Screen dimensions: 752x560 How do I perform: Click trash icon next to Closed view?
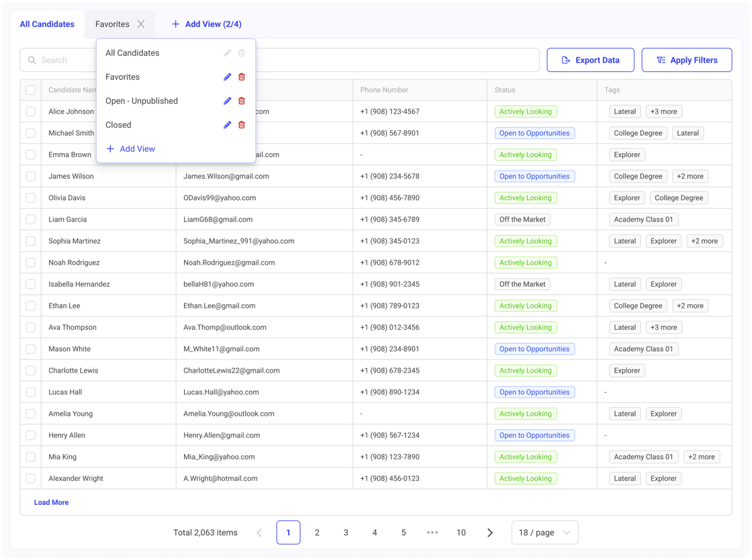click(x=242, y=125)
